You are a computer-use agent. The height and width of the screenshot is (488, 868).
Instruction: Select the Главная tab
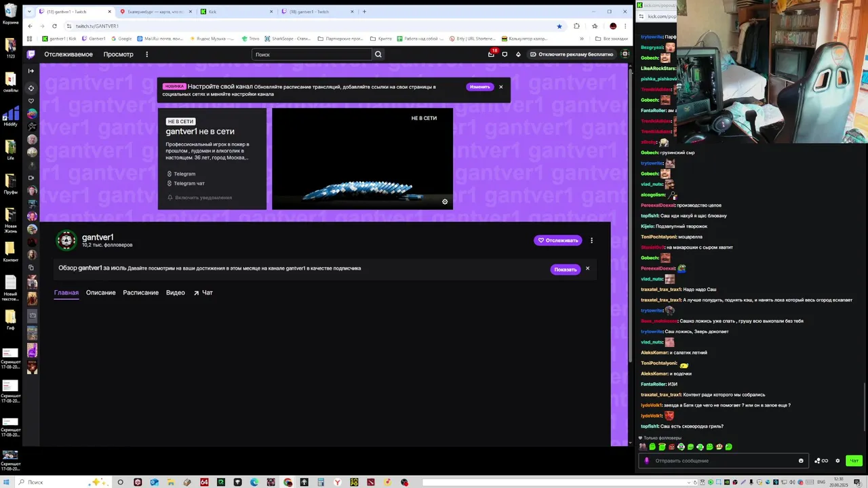66,293
